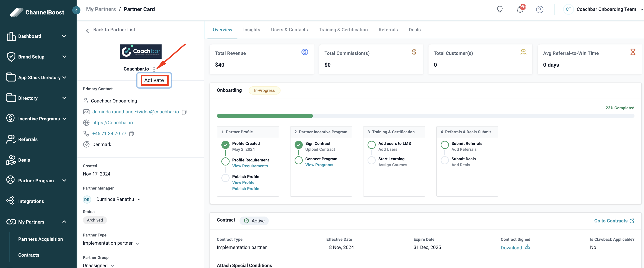Click the contract Download icon
Screen dimensions: 644x268
tap(527, 247)
